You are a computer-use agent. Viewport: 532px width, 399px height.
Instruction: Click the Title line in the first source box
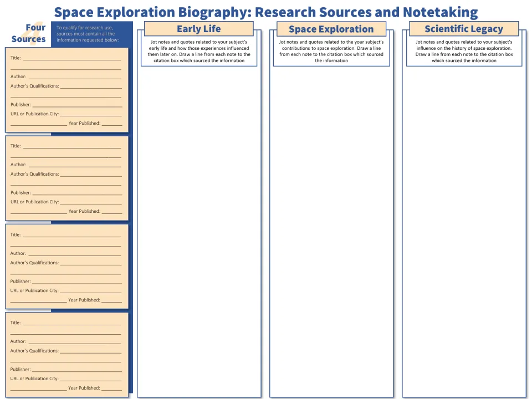pyautogui.click(x=72, y=58)
